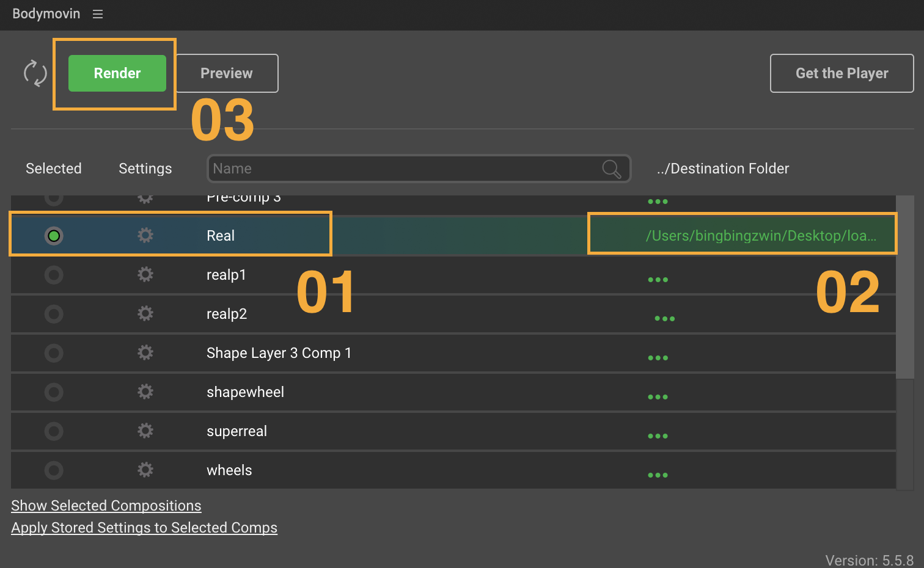Open Show Selected Compositions link

[x=106, y=506]
